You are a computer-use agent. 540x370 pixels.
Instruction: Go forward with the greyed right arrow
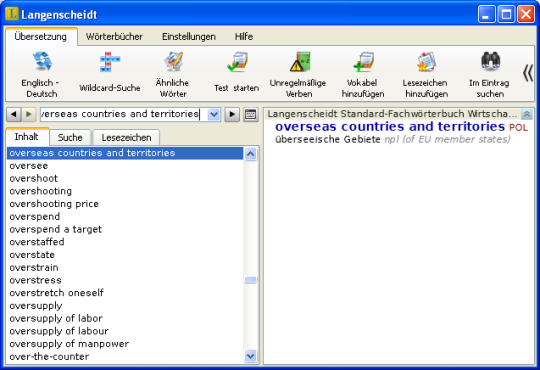pos(29,114)
